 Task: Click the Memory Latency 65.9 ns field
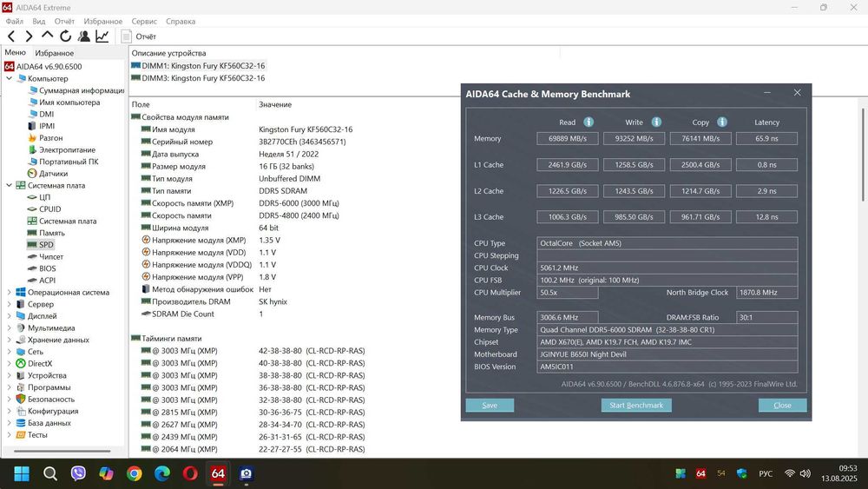point(766,138)
